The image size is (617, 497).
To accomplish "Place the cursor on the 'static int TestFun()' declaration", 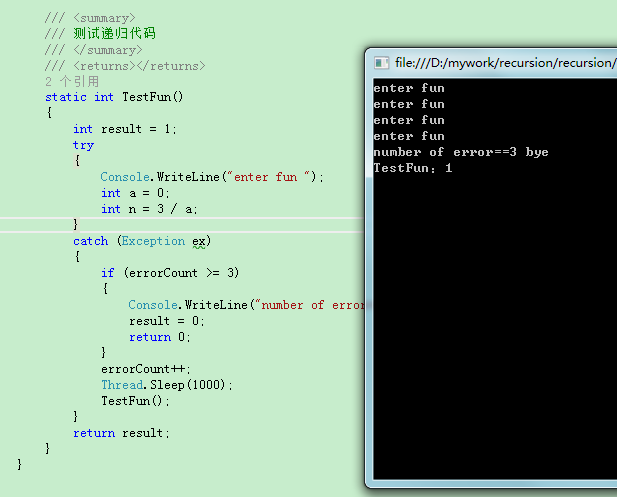I will 114,97.
